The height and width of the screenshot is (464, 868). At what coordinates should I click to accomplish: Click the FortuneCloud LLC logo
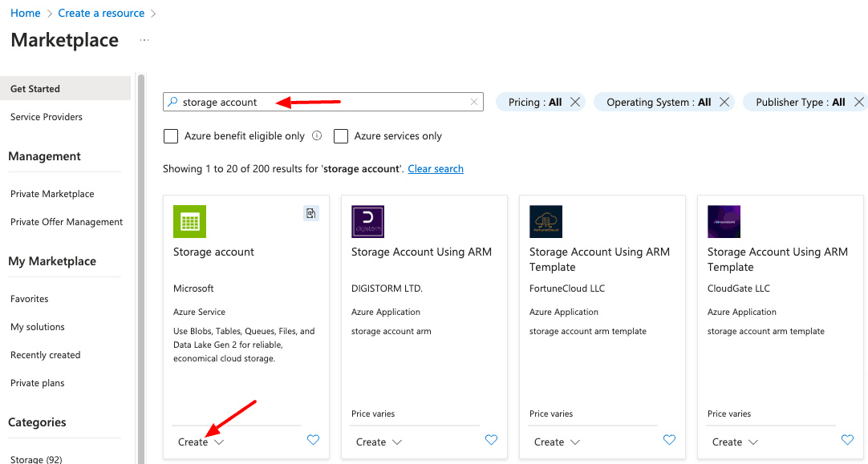pos(546,222)
